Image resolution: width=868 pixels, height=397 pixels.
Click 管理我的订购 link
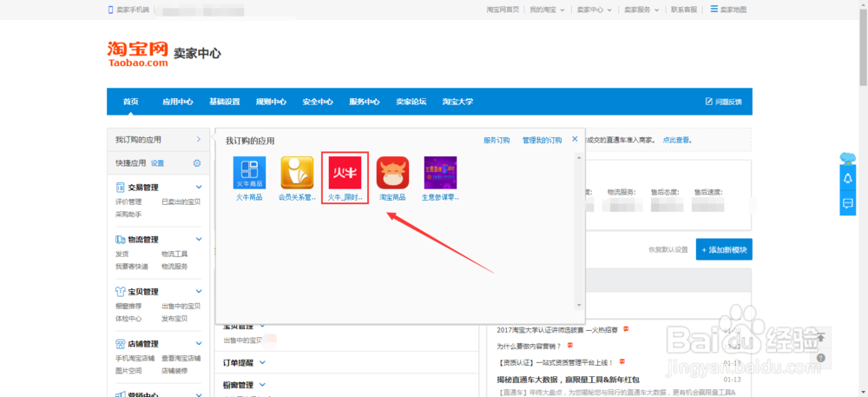tap(542, 140)
